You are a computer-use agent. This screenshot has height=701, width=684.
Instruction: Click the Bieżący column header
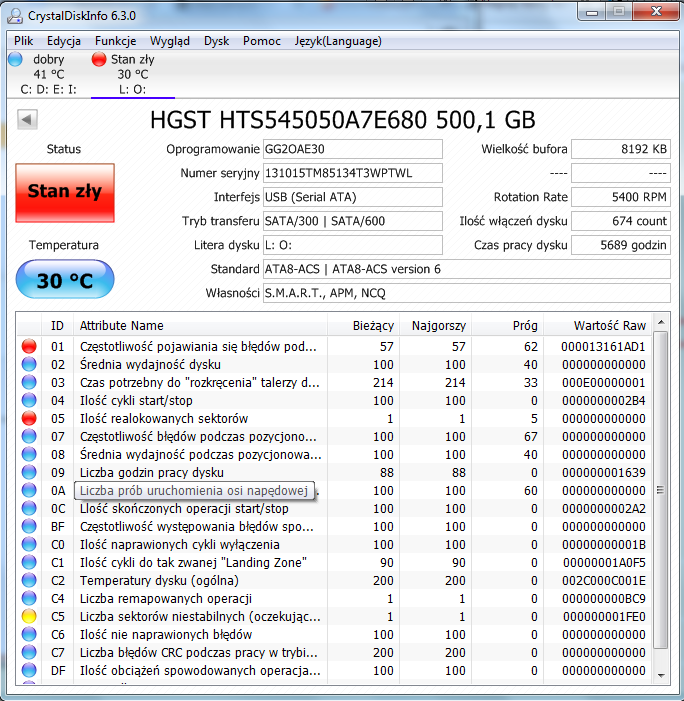click(x=363, y=325)
